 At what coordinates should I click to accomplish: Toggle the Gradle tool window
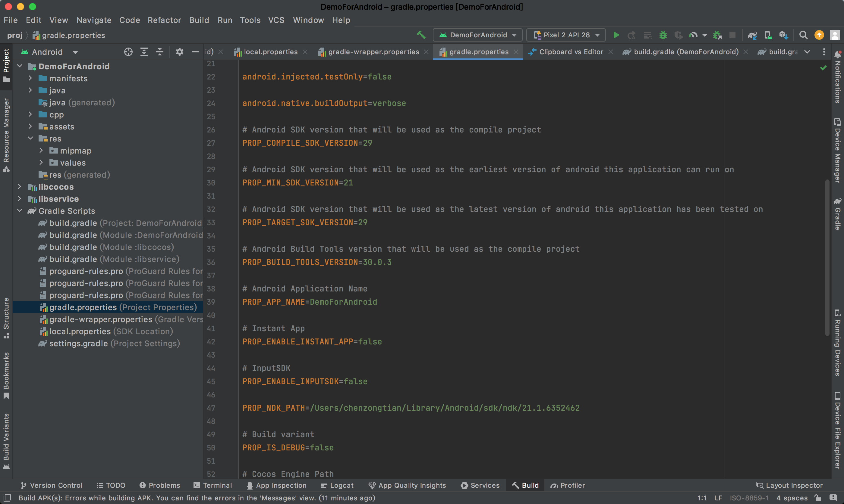point(837,215)
